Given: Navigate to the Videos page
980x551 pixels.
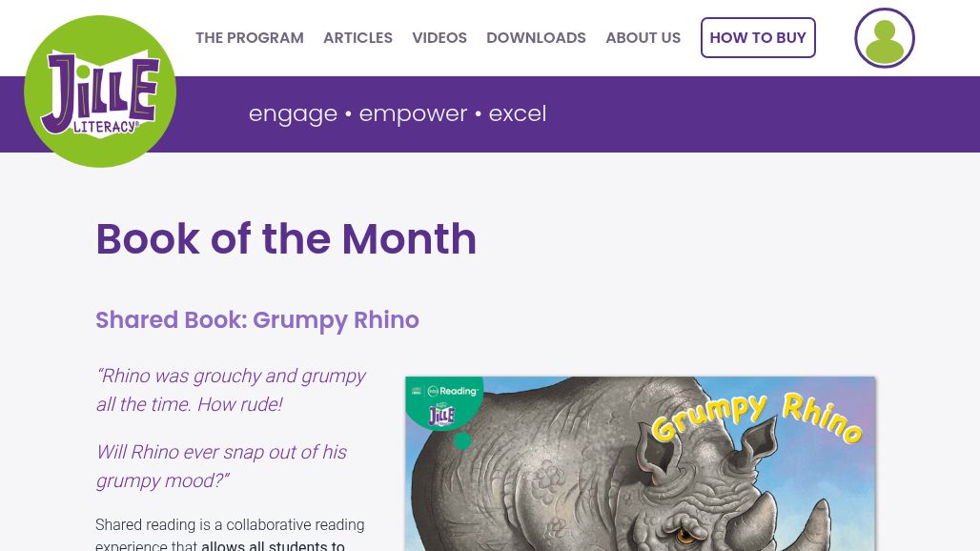Looking at the screenshot, I should point(439,38).
